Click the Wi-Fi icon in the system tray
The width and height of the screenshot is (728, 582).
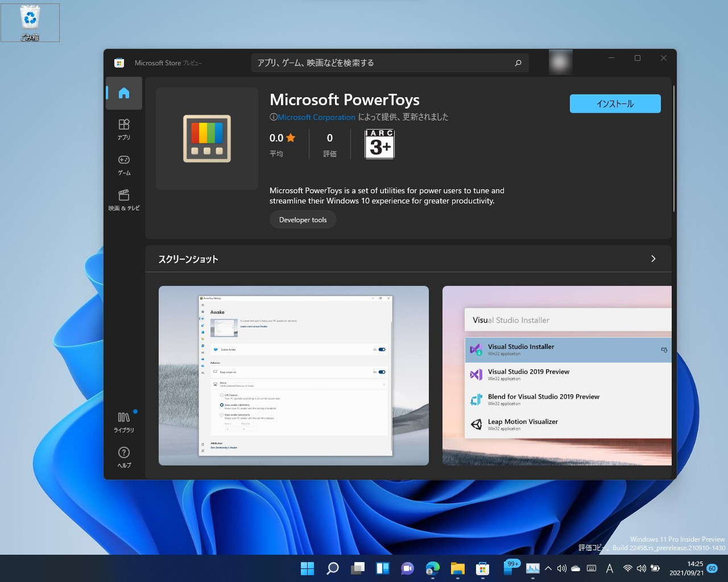click(628, 568)
